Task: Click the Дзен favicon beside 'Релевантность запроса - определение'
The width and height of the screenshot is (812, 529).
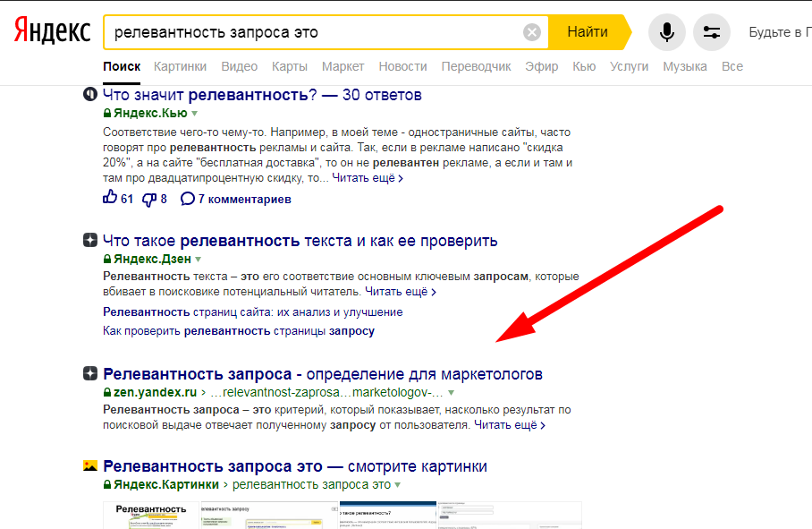Action: coord(90,373)
